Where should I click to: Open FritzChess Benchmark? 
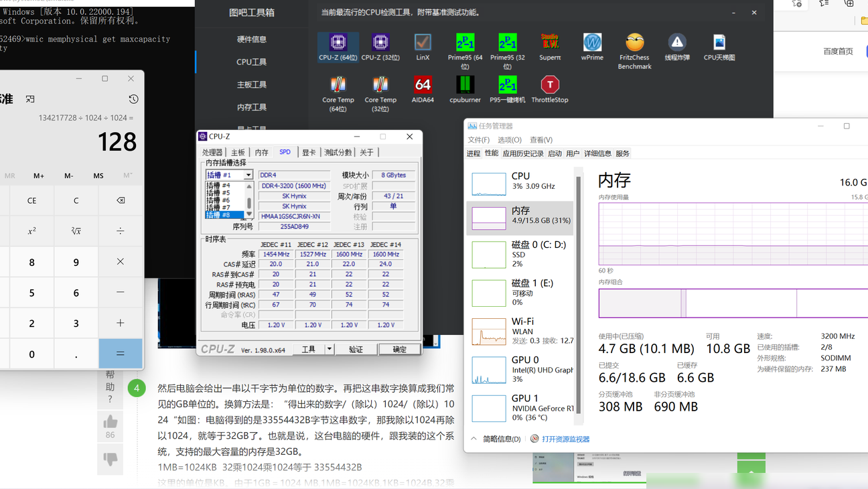pyautogui.click(x=634, y=51)
